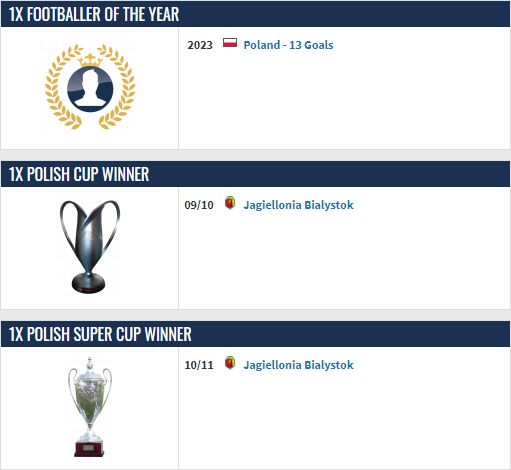Click the Poland flag icon
This screenshot has height=470, width=511.
[230, 43]
